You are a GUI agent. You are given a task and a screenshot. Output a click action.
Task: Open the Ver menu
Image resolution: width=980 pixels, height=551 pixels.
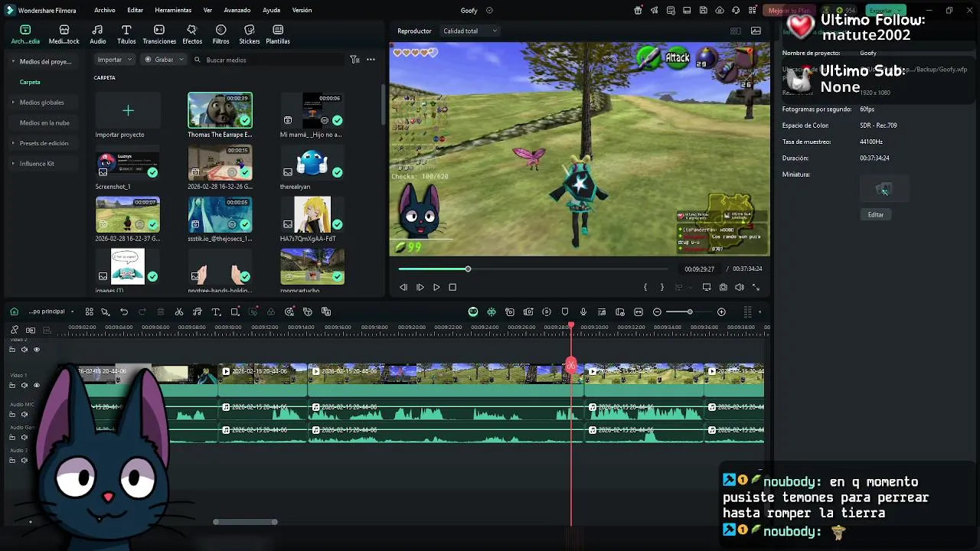pos(207,11)
